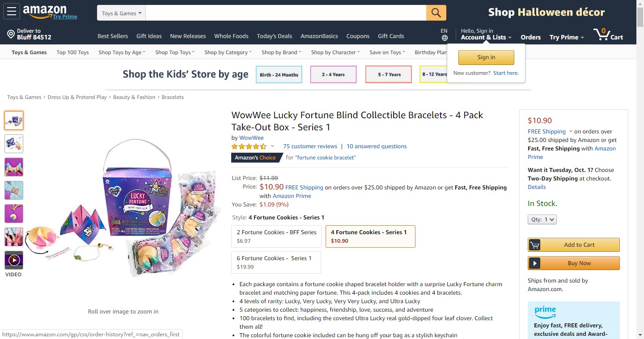The height and width of the screenshot is (339, 644).
Task: Expand the Toys & Games search category dropdown
Action: tap(121, 13)
